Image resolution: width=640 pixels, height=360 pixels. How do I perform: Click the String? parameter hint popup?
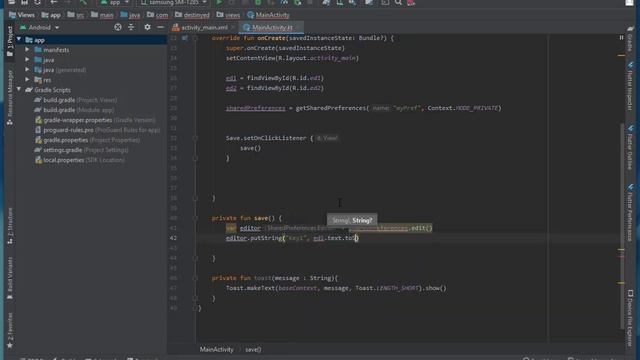coord(352,220)
